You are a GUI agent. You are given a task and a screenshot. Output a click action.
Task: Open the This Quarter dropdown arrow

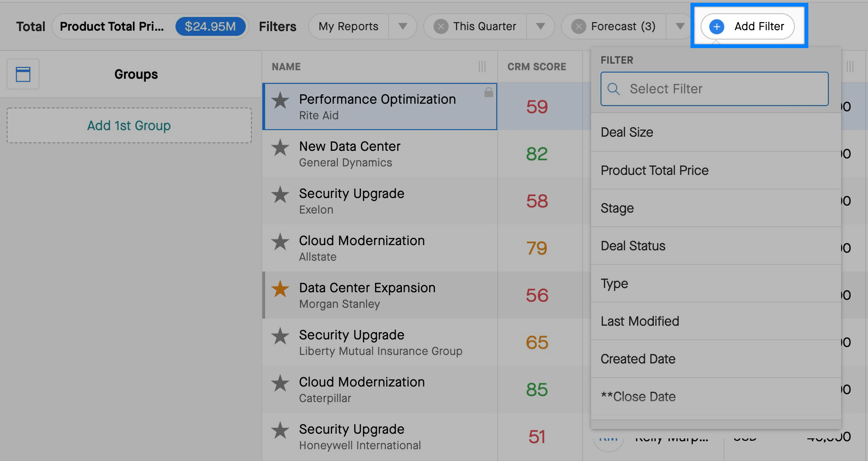[541, 26]
